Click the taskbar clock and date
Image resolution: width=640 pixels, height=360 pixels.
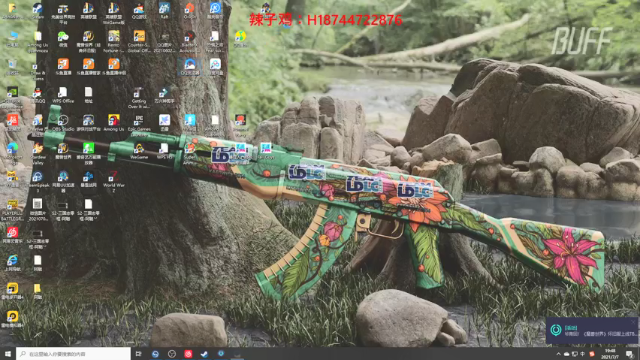[x=611, y=354]
